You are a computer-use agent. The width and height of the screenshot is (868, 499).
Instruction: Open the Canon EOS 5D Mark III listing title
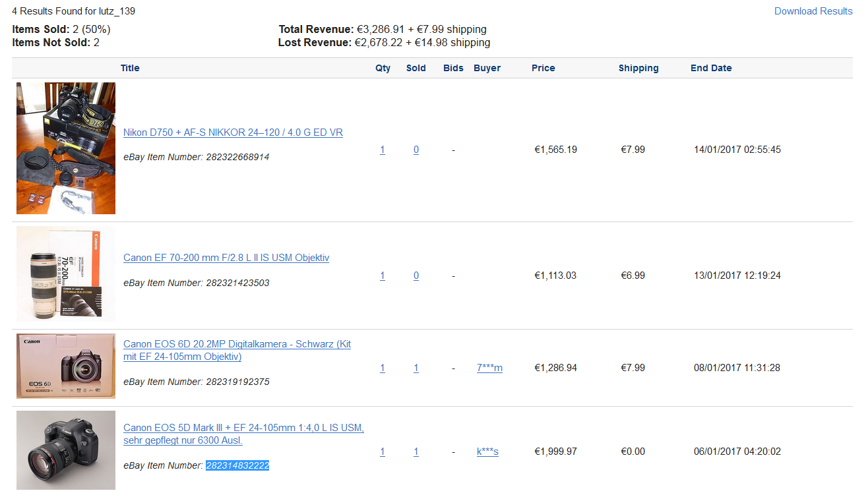pos(243,434)
